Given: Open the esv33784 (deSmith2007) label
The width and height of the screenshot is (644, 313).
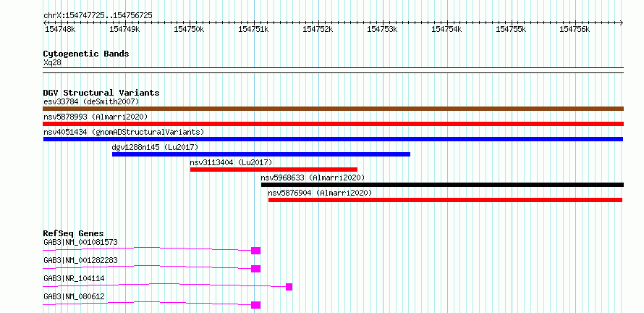Looking at the screenshot, I should (92, 101).
